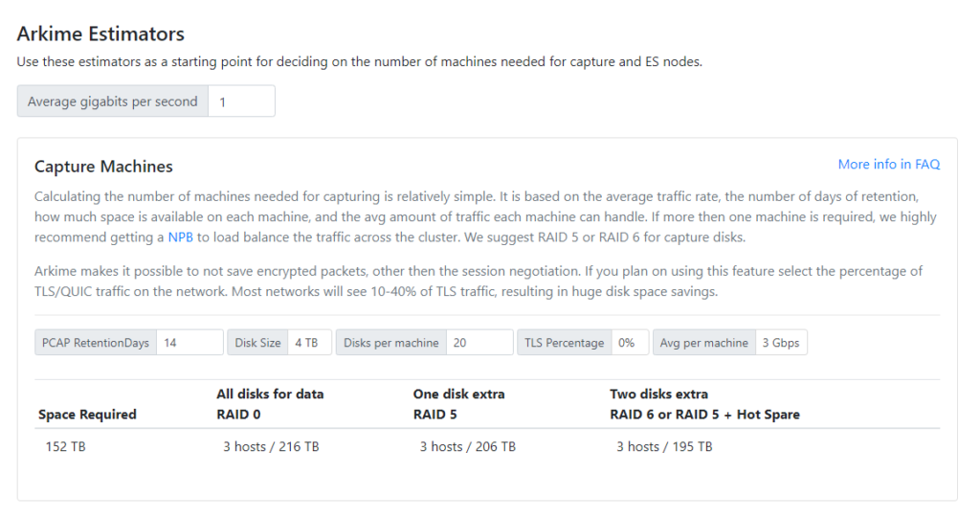Screen dimensions: 980x519
Task: Open the TLS Percentage 0% dropdown
Action: (630, 343)
